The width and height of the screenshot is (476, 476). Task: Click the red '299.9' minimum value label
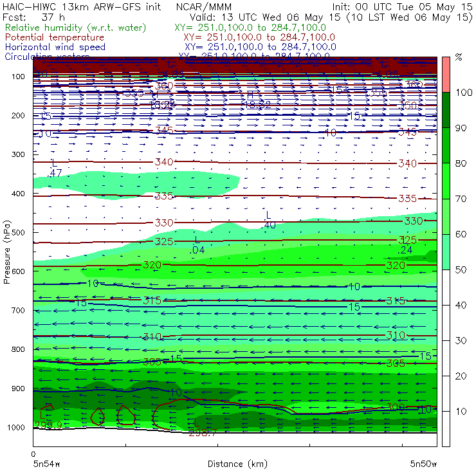(49, 425)
